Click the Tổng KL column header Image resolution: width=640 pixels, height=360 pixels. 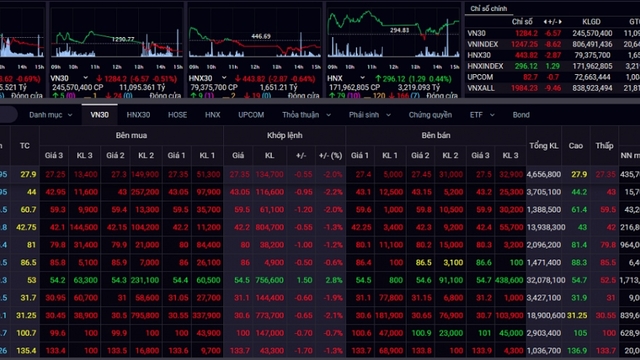pos(544,146)
